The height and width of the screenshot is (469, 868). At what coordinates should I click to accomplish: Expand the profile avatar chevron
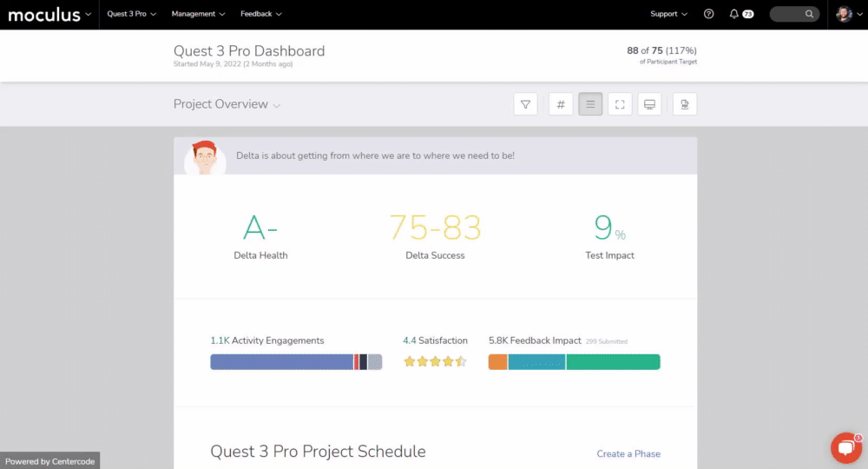[859, 14]
